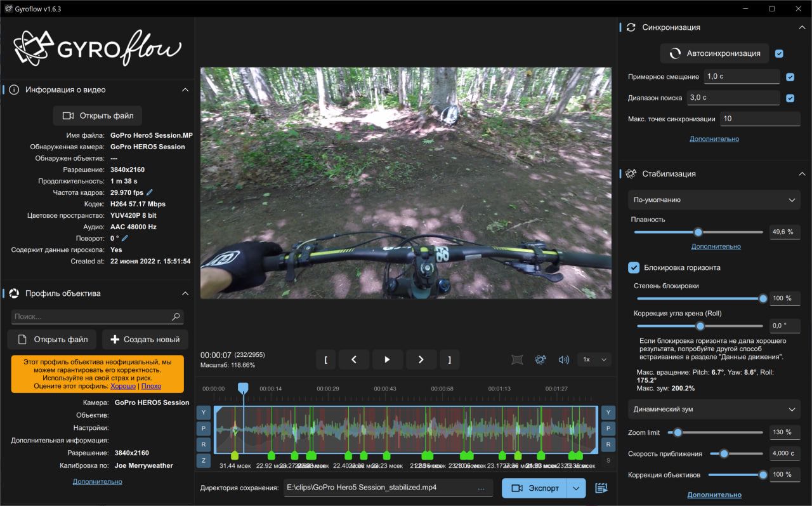Uncheck Блокировка горизонта checkbox
The image size is (812, 506).
[x=633, y=267]
